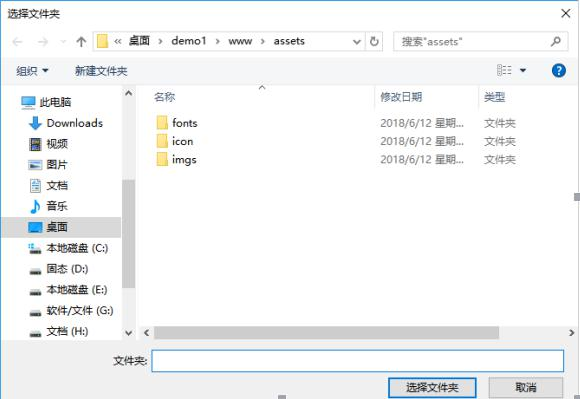
Task: Cancel the dialog with 取消
Action: [x=526, y=388]
